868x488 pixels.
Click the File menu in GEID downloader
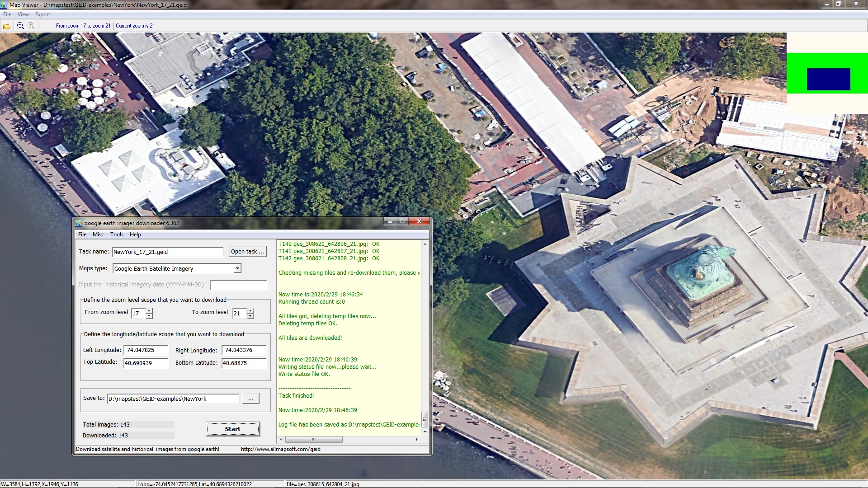(x=82, y=234)
